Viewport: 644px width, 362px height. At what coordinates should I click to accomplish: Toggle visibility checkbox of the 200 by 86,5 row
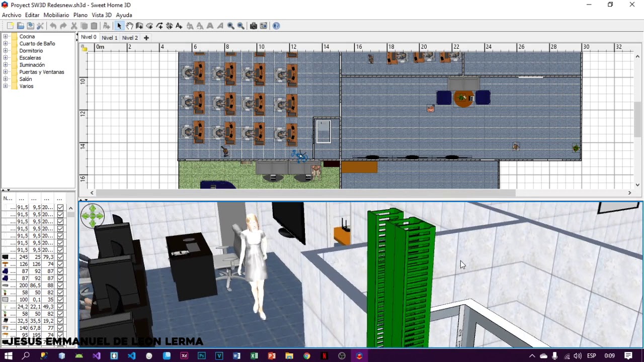pos(60,285)
